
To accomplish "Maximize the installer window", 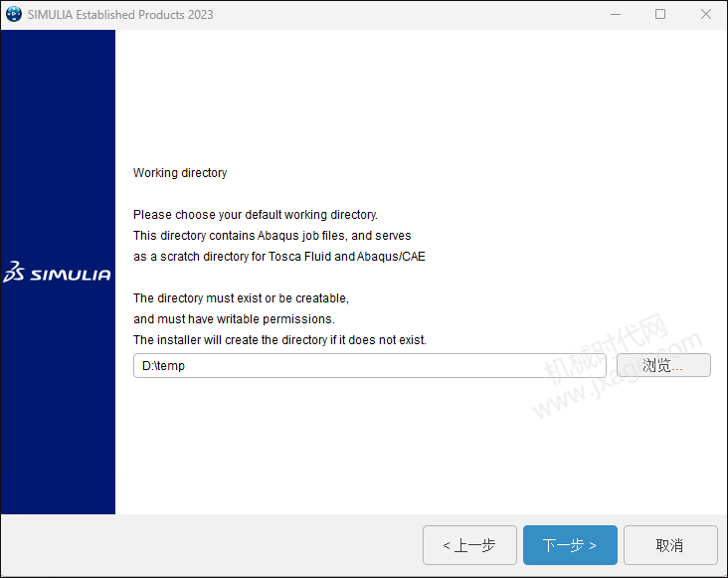I will (659, 14).
